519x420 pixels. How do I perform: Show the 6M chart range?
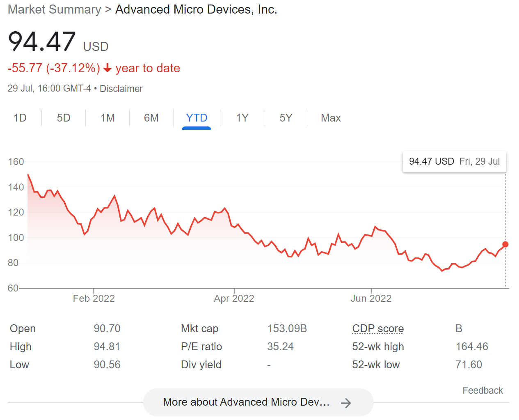(151, 118)
